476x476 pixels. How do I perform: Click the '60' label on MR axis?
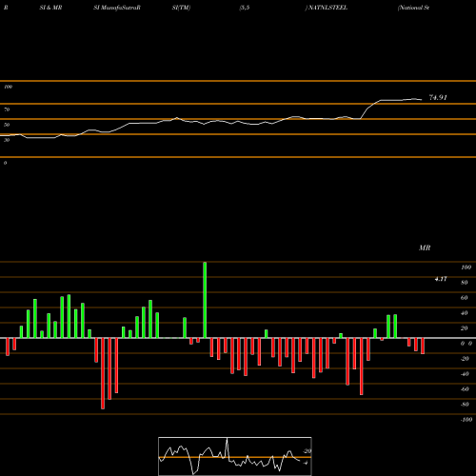[x=465, y=298]
